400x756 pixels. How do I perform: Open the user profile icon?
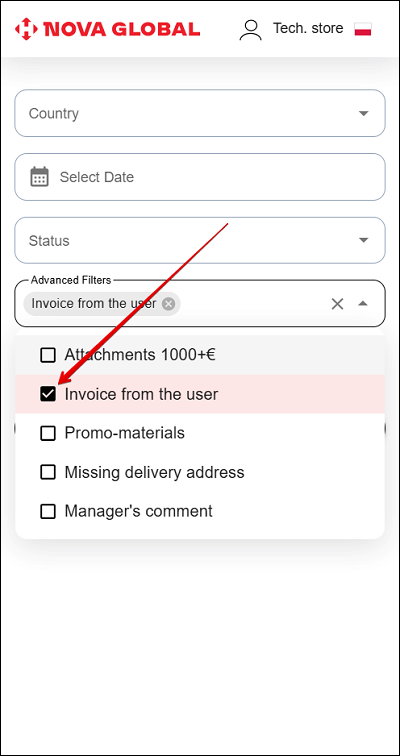[250, 29]
